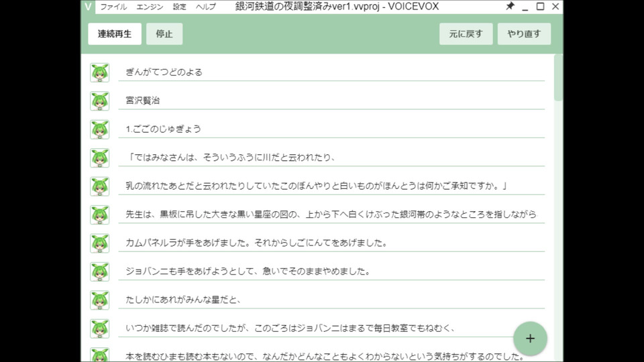Toggle the pin window always-on-top icon
This screenshot has width=644, height=362.
tap(510, 6)
